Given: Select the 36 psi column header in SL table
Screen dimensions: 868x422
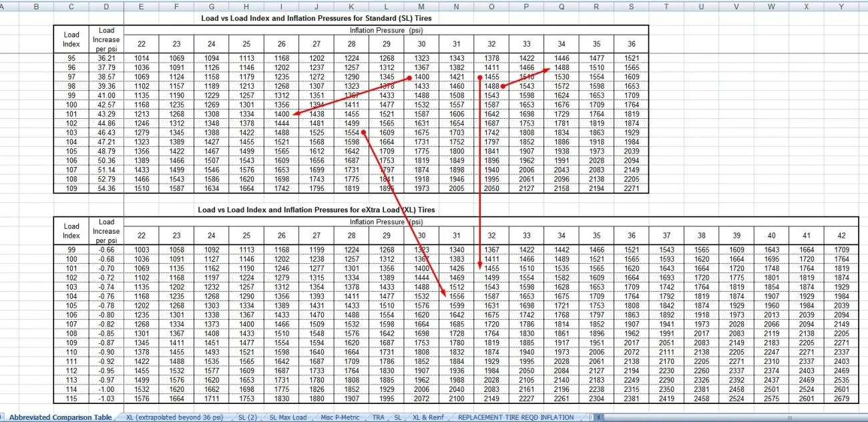Looking at the screenshot, I should tap(631, 44).
